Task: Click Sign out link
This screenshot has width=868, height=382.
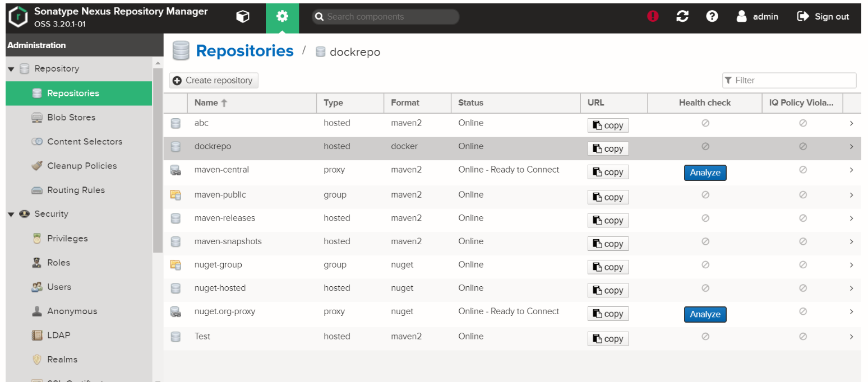Action: click(x=823, y=17)
